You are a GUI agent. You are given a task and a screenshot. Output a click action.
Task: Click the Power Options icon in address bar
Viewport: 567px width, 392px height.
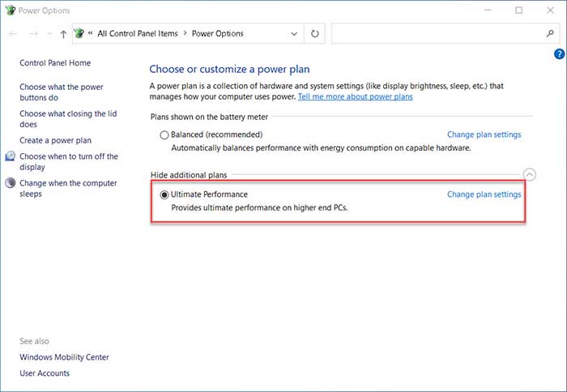tap(79, 33)
